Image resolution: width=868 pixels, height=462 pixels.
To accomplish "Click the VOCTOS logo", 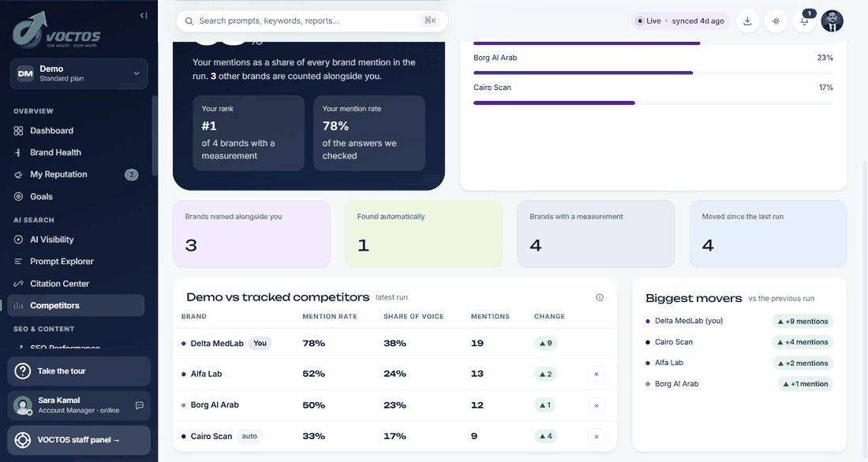I will point(57,30).
